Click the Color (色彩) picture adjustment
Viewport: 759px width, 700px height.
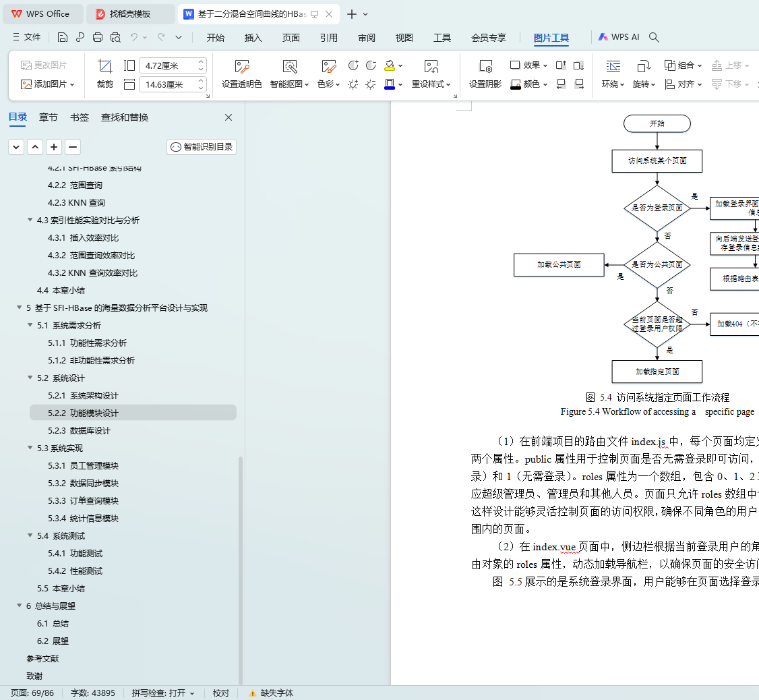329,74
